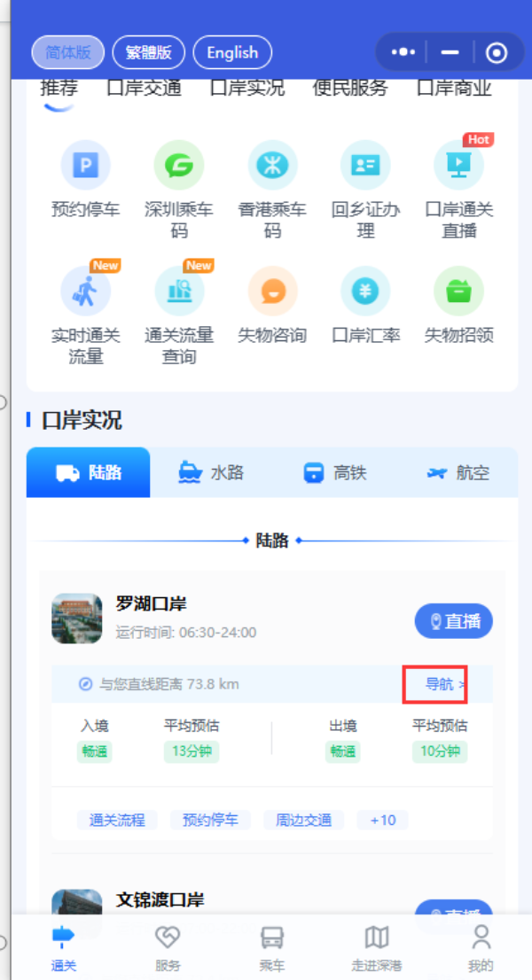Tap the 走进深港 map bottom navigation icon

pyautogui.click(x=376, y=937)
